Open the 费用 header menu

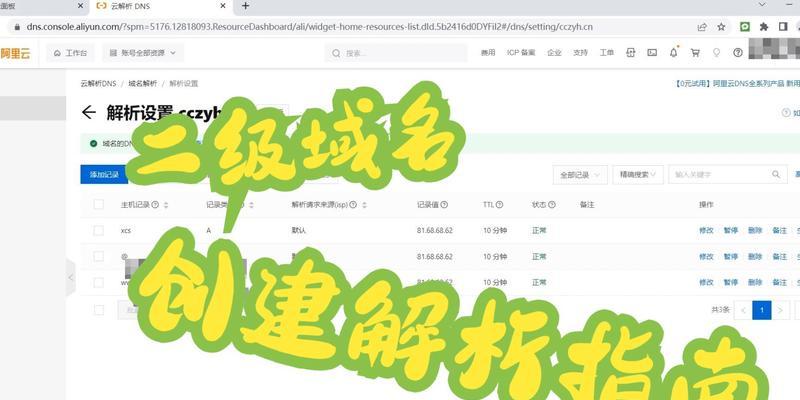(x=488, y=53)
